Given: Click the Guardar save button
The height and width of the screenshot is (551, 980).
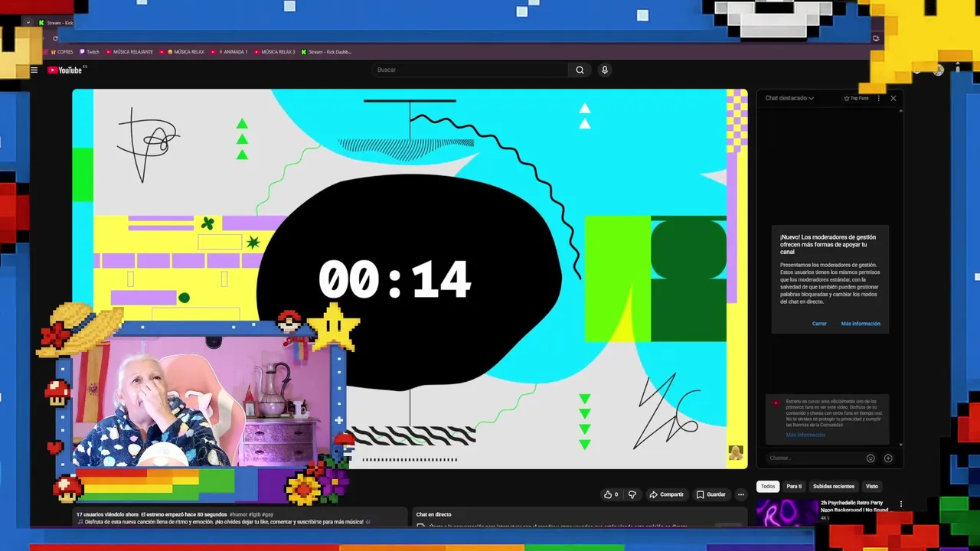Looking at the screenshot, I should 710,494.
